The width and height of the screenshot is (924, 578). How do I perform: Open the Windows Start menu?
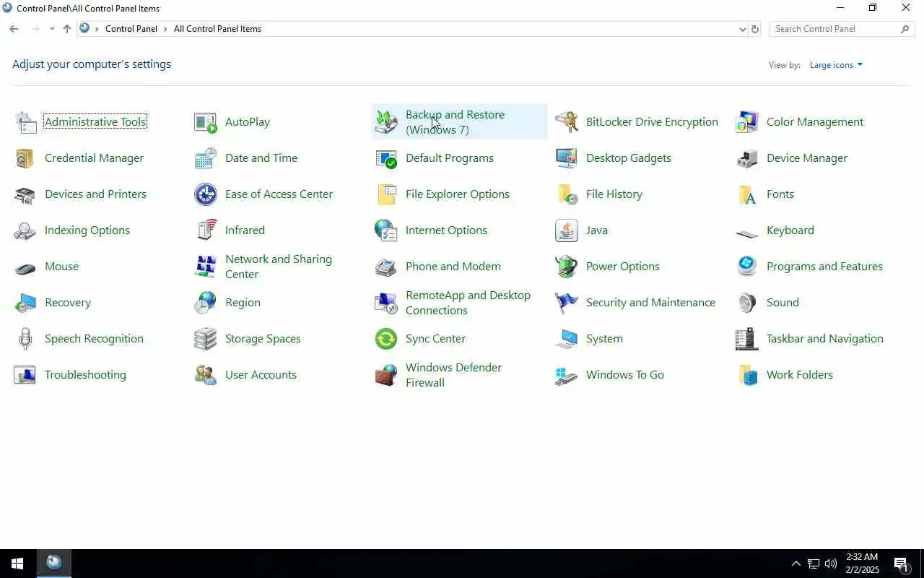tap(17, 564)
